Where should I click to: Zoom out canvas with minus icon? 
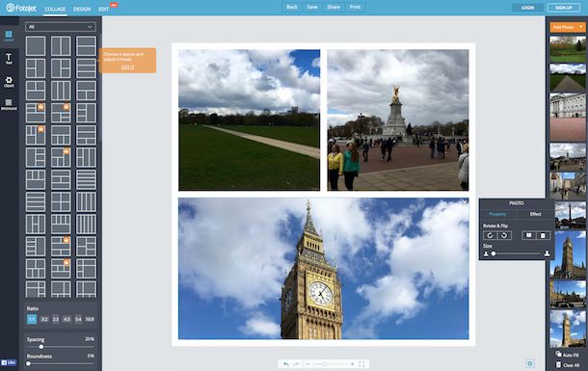[307, 364]
